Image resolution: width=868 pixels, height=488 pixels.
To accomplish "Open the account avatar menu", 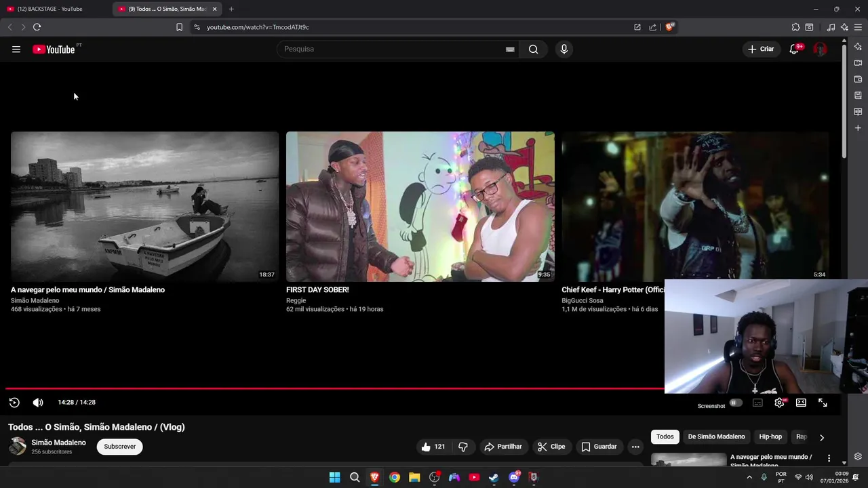I will point(820,49).
